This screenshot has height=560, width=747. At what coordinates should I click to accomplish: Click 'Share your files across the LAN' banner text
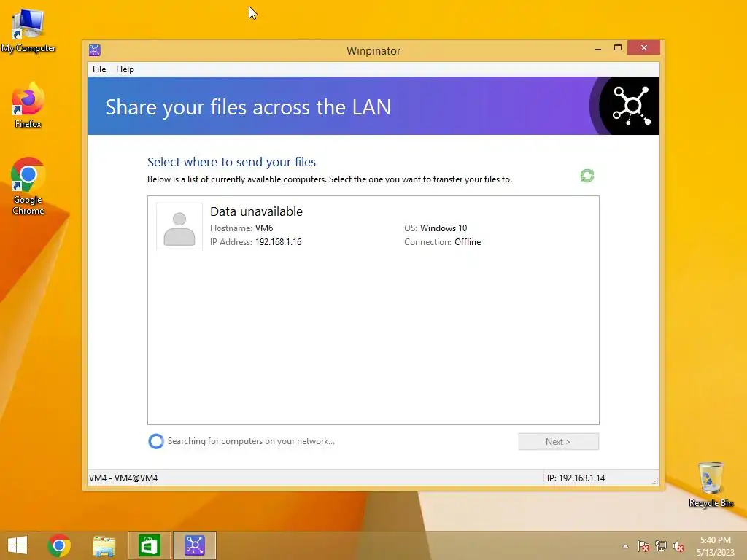248,106
